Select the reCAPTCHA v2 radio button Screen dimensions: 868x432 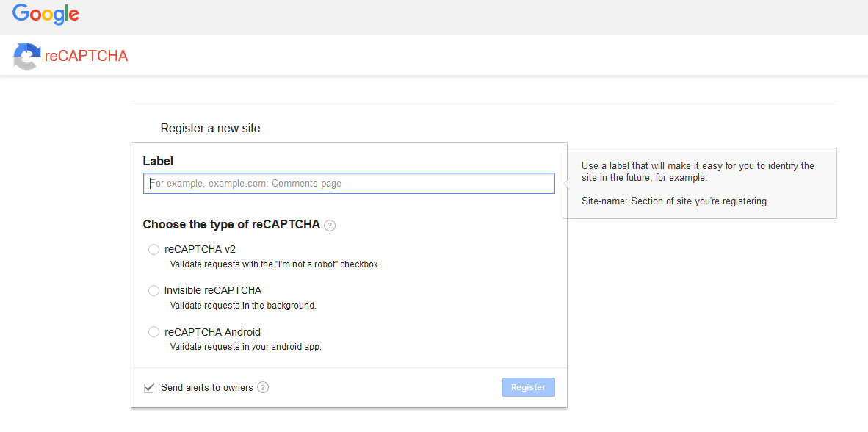click(x=153, y=250)
